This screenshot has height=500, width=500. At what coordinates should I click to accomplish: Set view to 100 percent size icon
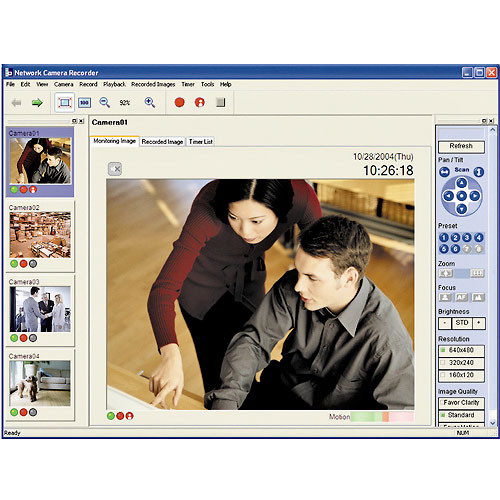tap(84, 103)
